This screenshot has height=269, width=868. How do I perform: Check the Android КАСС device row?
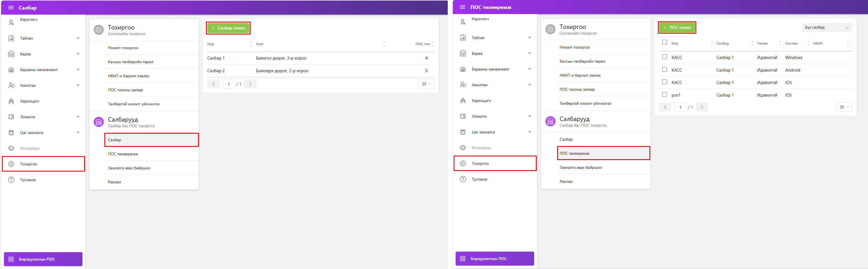pyautogui.click(x=665, y=69)
